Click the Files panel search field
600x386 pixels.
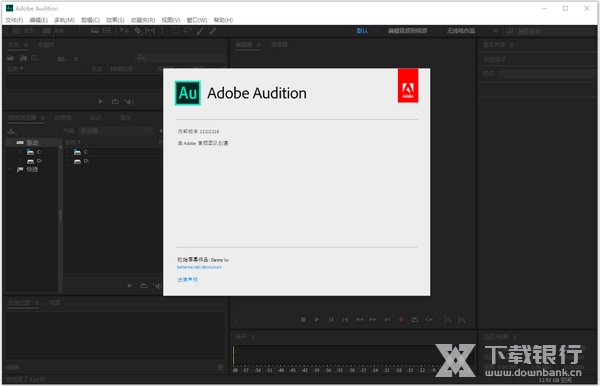pyautogui.click(x=181, y=58)
